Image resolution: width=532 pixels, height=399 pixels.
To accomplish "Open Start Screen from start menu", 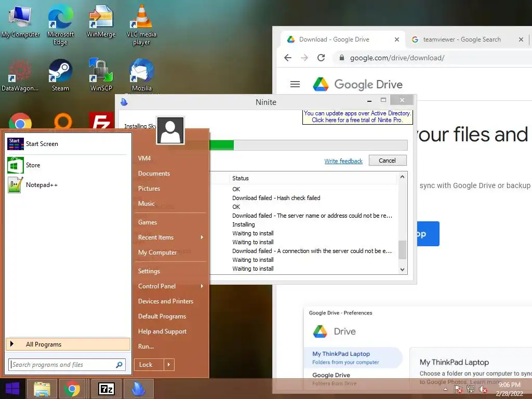I will tap(68, 144).
